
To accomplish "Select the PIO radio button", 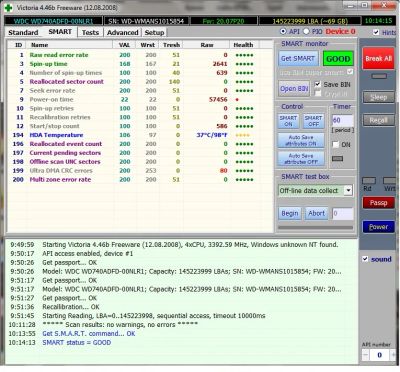I will [x=306, y=31].
